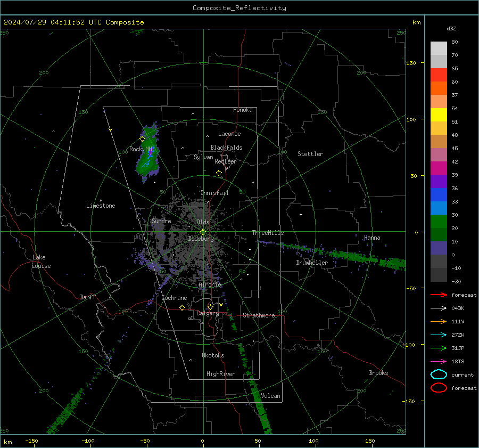Click the dBZ legend heading
This screenshot has height=448, width=479.
pyautogui.click(x=451, y=28)
